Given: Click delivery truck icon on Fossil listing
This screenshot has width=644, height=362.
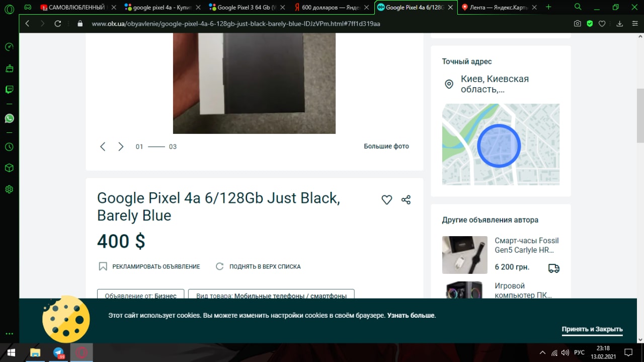Looking at the screenshot, I should coord(554,268).
